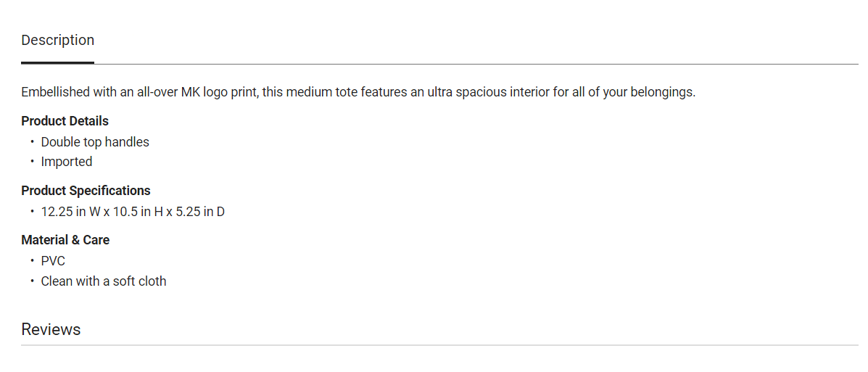
Task: Click the bullet before 'Imported'
Action: coord(32,162)
